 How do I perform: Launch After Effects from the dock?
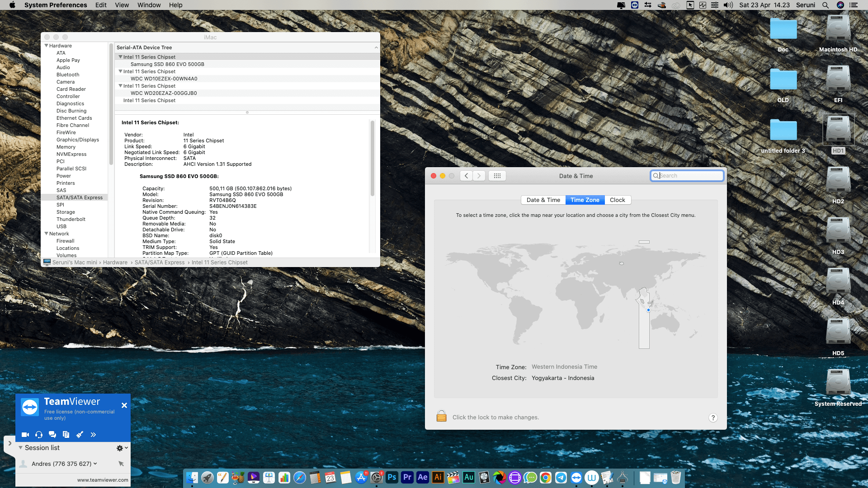click(423, 477)
